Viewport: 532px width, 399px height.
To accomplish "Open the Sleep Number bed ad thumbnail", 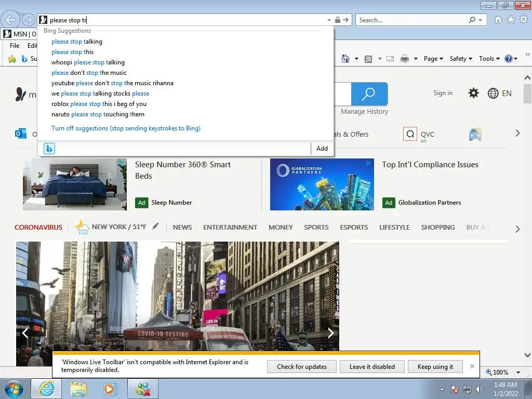I will (x=75, y=184).
